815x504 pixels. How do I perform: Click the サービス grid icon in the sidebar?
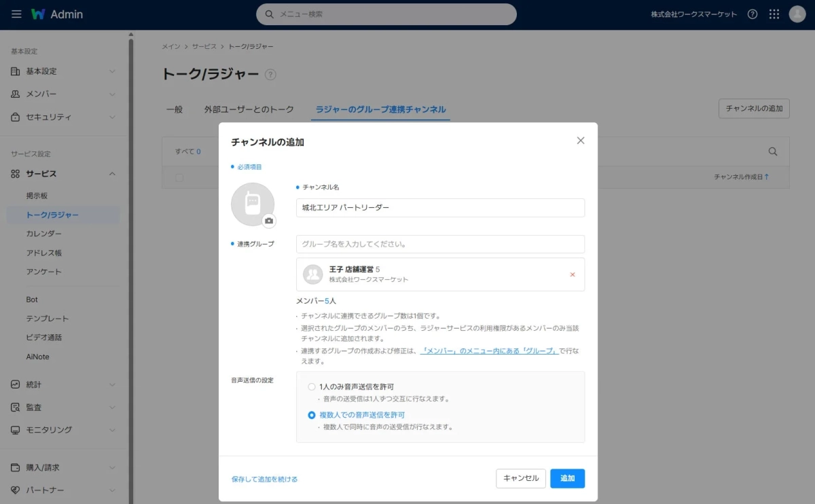pyautogui.click(x=15, y=173)
